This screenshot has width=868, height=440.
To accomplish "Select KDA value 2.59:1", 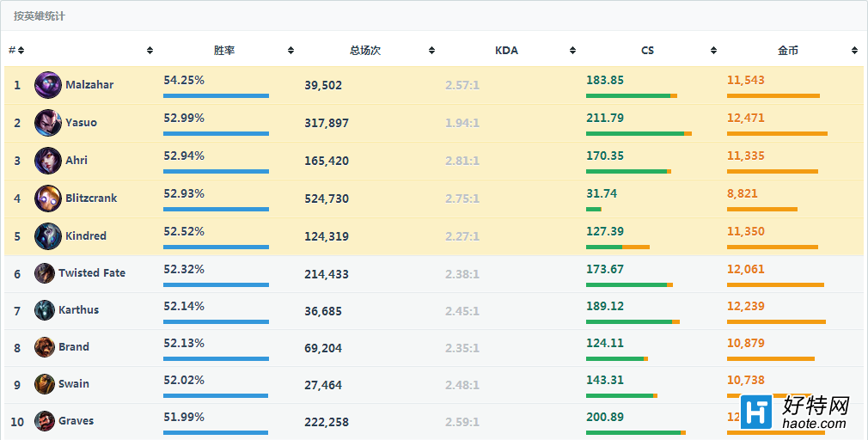I will [462, 422].
